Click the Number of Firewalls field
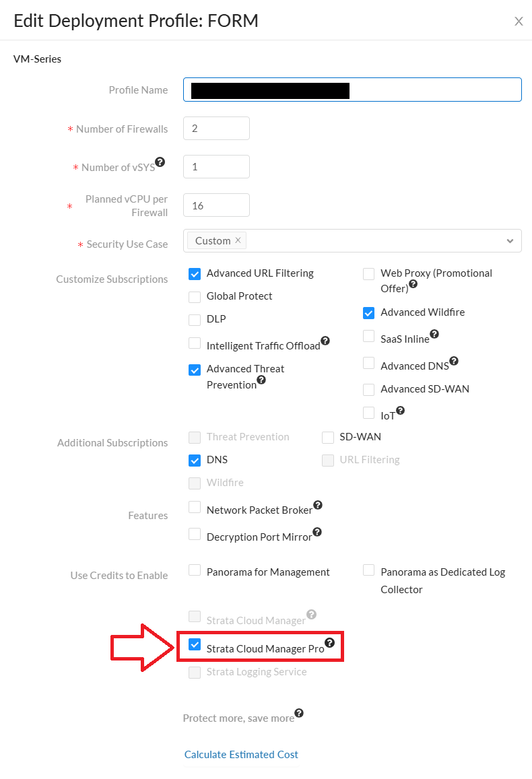This screenshot has width=532, height=779. pos(216,129)
